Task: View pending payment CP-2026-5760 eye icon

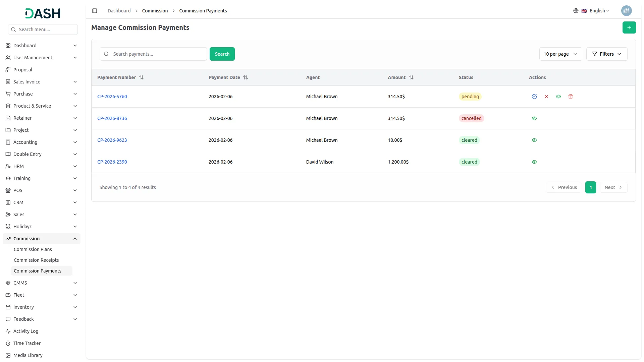Action: tap(558, 97)
